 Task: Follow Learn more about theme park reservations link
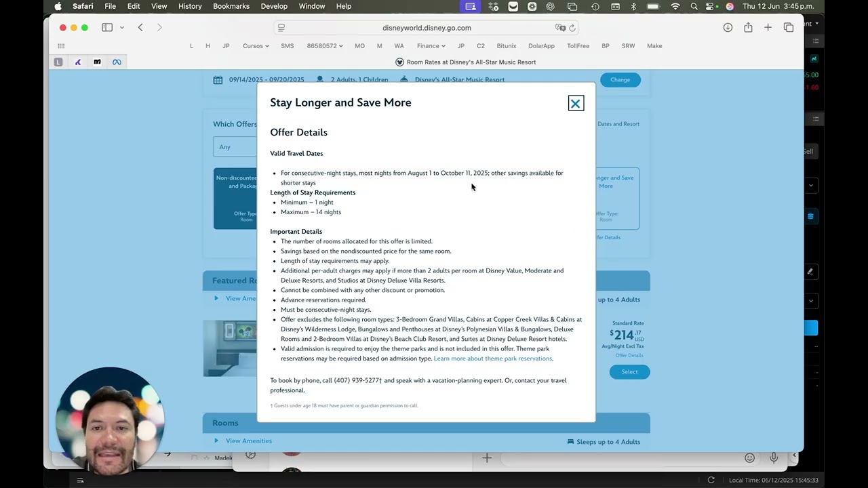[x=493, y=359]
